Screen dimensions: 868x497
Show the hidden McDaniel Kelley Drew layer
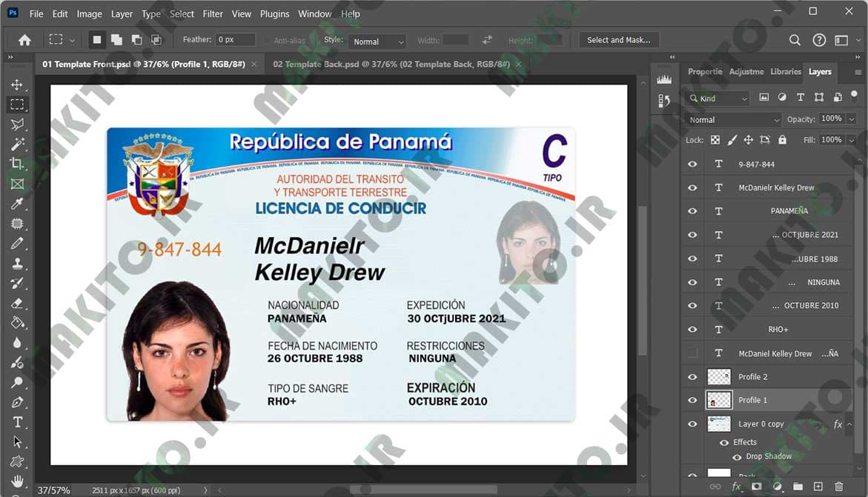pyautogui.click(x=692, y=353)
